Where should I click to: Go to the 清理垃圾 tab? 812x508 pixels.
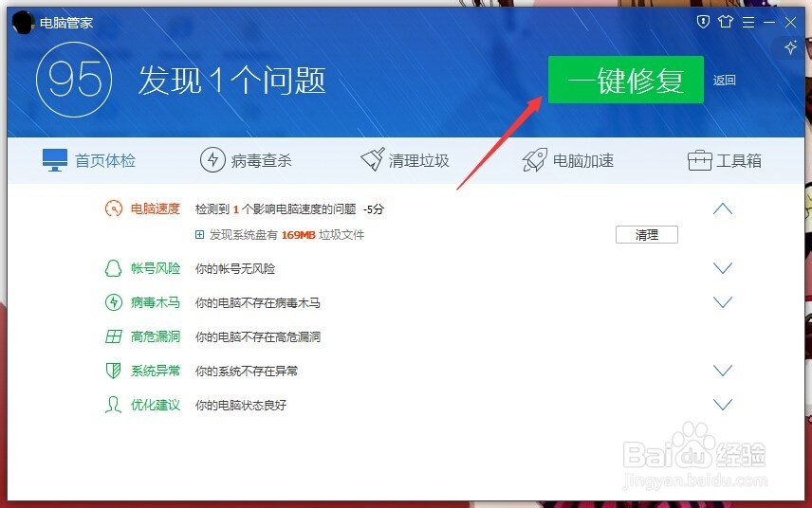coord(405,160)
